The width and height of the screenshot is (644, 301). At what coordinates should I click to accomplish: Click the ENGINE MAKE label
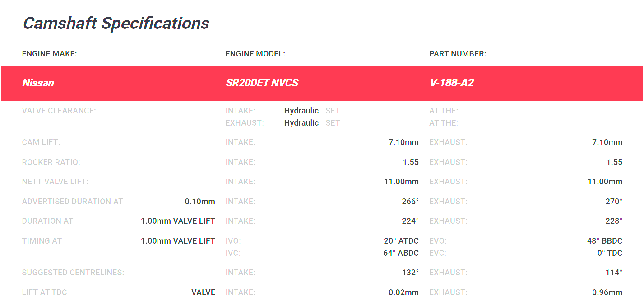[50, 54]
